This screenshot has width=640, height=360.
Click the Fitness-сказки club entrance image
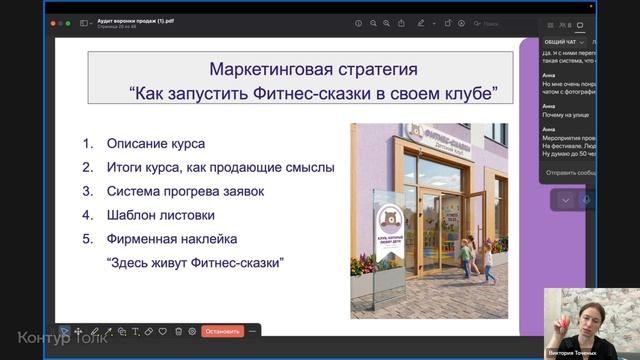(x=429, y=221)
